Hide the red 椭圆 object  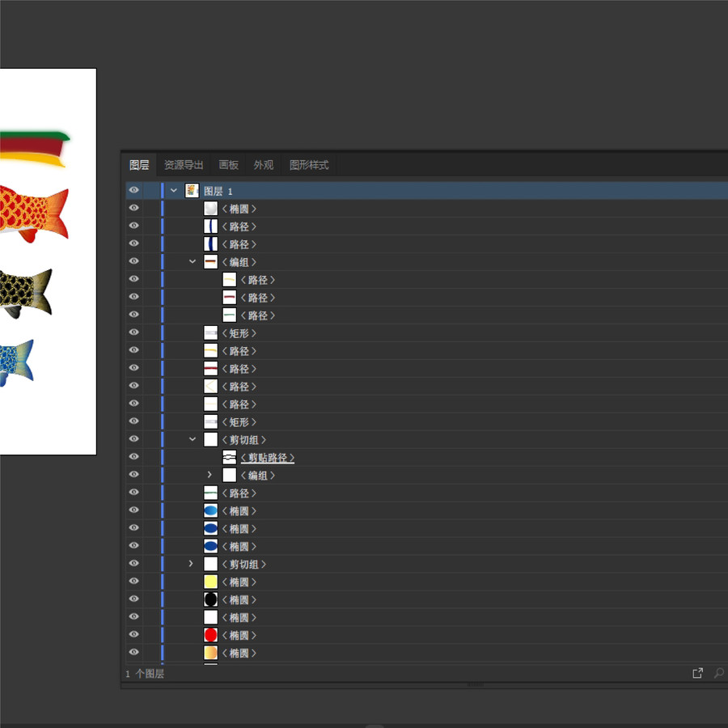click(133, 634)
